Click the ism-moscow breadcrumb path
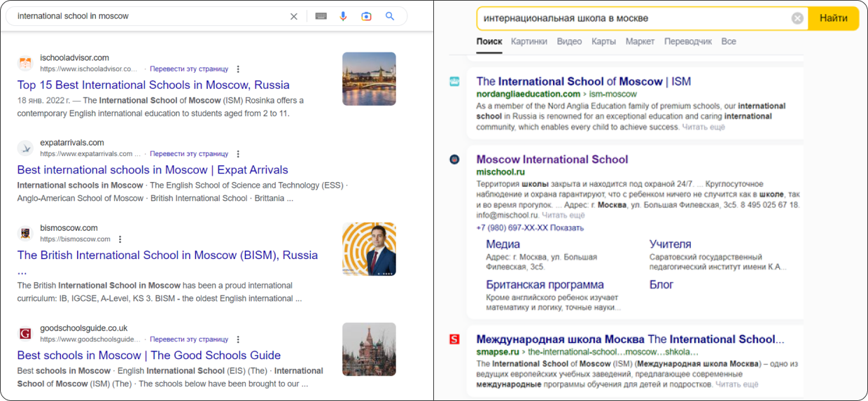The image size is (868, 401). [613, 94]
